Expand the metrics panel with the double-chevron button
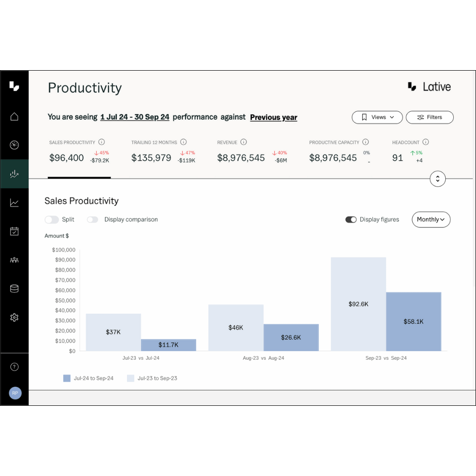This screenshot has height=476, width=476. 437,178
